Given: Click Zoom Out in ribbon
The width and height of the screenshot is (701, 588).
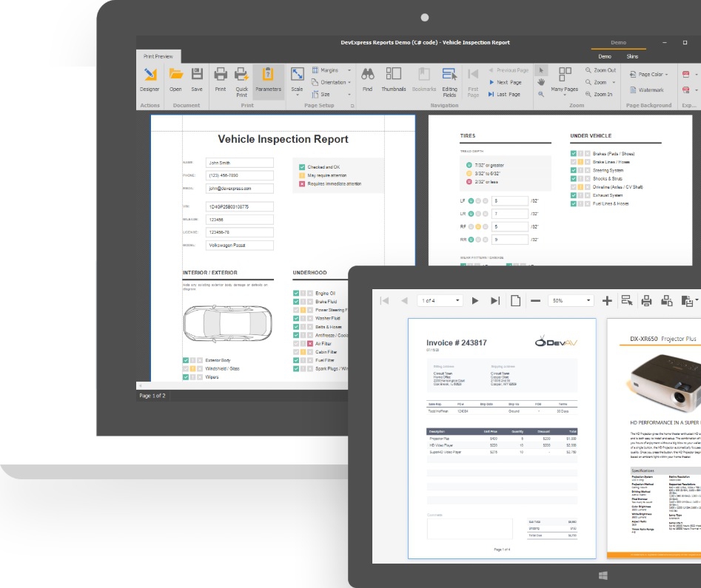Looking at the screenshot, I should 600,70.
